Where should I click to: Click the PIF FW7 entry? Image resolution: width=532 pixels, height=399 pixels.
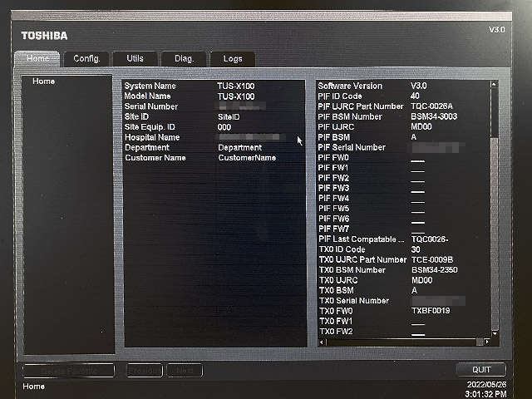coord(404,229)
